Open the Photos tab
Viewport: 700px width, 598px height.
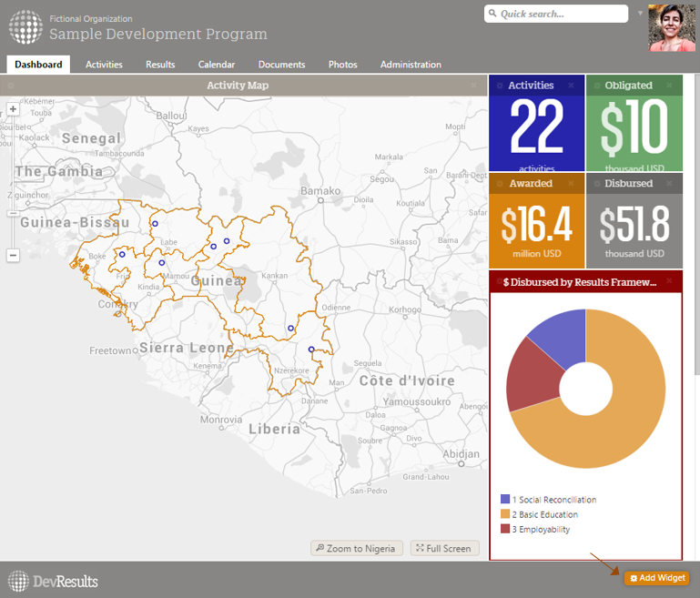343,65
